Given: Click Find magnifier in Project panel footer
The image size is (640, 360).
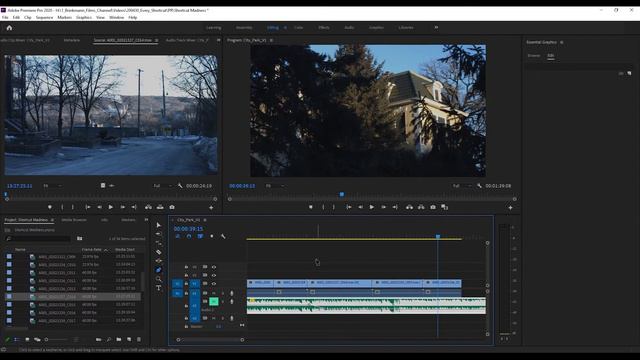Looking at the screenshot, I should tap(109, 339).
